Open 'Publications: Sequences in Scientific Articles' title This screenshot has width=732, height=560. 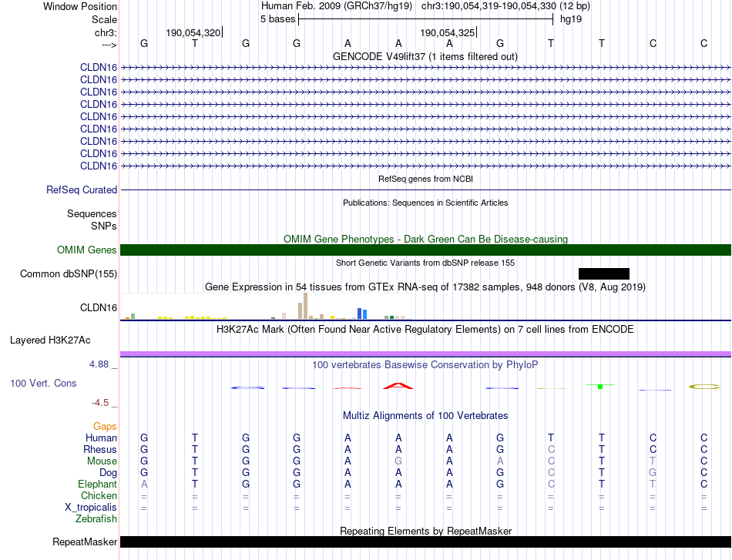(x=425, y=203)
